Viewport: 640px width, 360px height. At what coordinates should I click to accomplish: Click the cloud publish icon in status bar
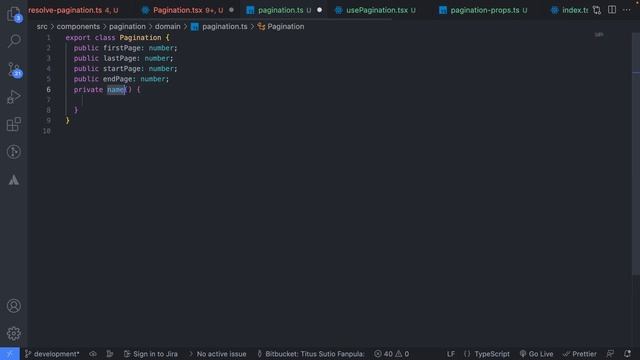click(x=93, y=354)
